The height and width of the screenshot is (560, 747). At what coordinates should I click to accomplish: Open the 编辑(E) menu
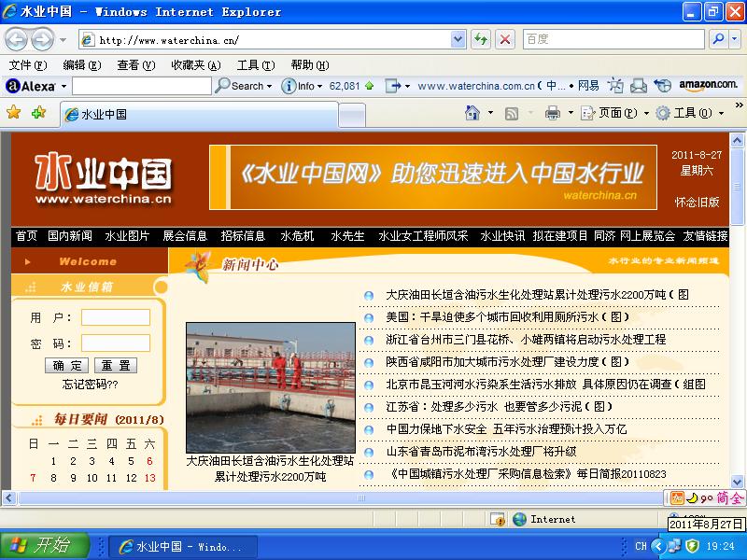[82, 64]
